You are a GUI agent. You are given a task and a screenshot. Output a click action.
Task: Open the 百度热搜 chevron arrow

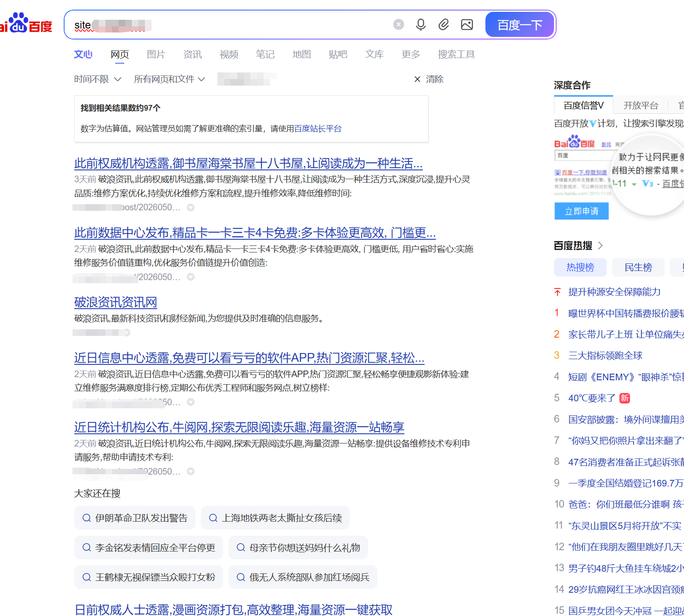click(x=601, y=245)
